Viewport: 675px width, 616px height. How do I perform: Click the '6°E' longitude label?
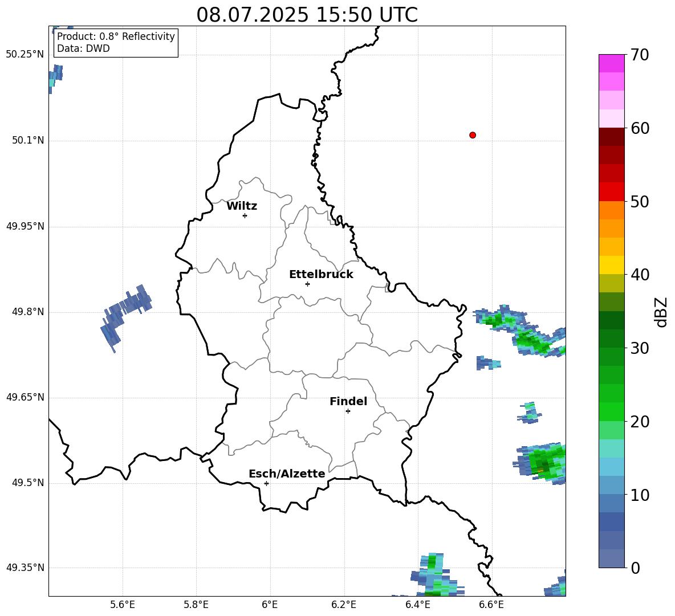270,605
